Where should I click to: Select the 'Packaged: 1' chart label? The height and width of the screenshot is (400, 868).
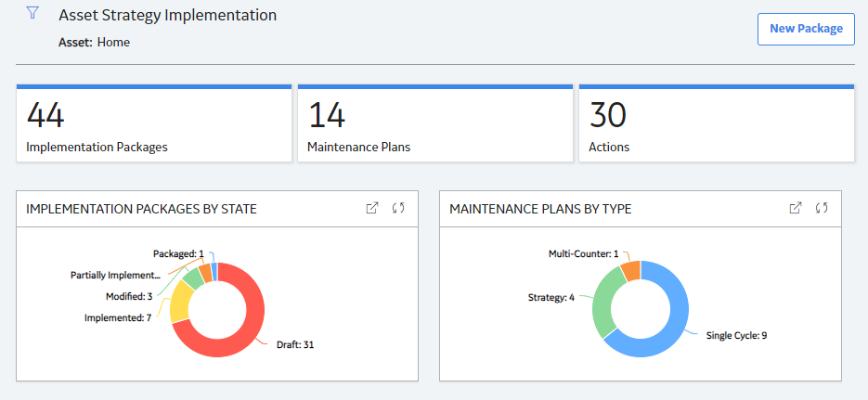(178, 253)
